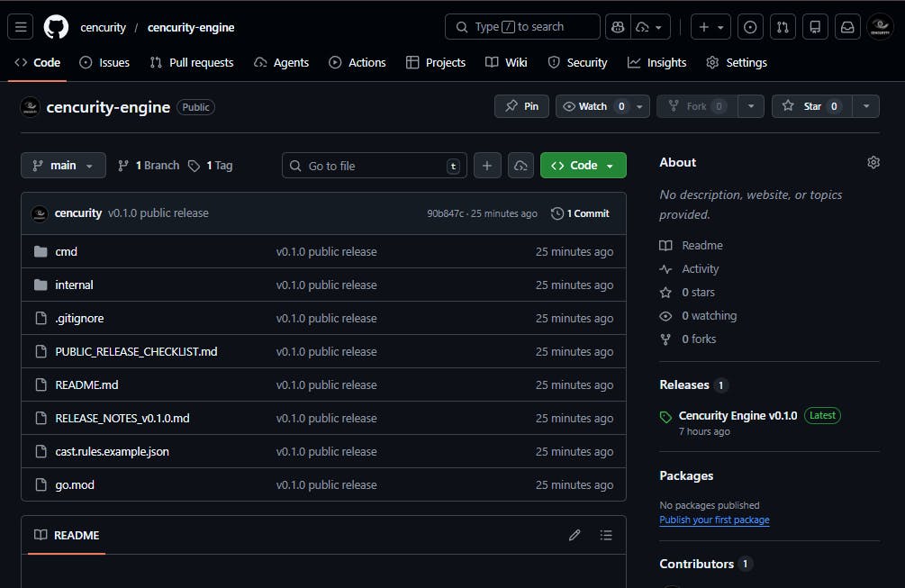Viewport: 905px width, 588px height.
Task: Open the Create new plus menu
Action: [710, 27]
